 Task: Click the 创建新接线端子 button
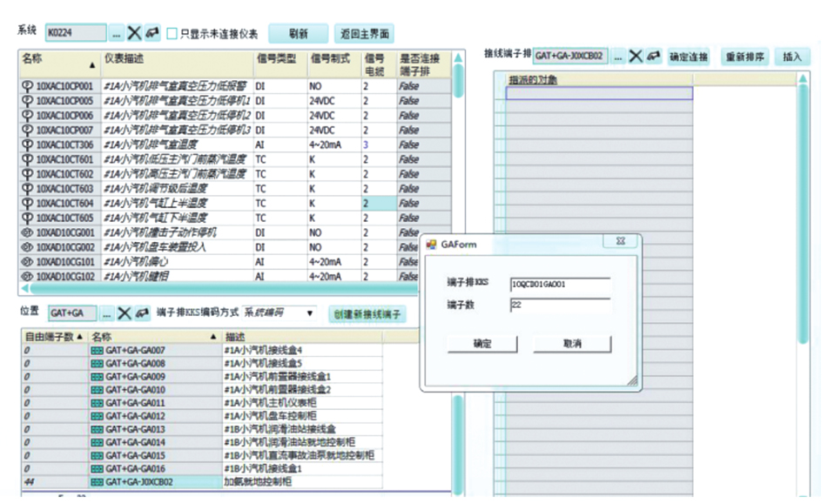pyautogui.click(x=367, y=314)
